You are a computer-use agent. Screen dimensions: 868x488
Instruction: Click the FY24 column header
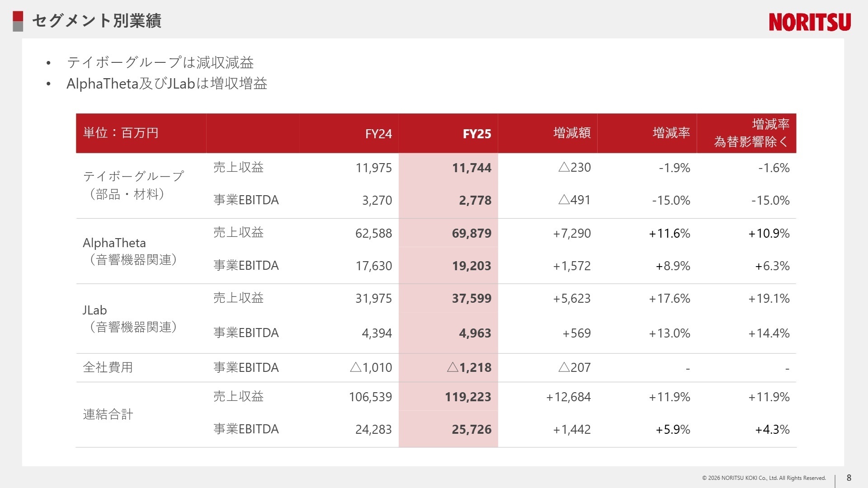pyautogui.click(x=378, y=134)
